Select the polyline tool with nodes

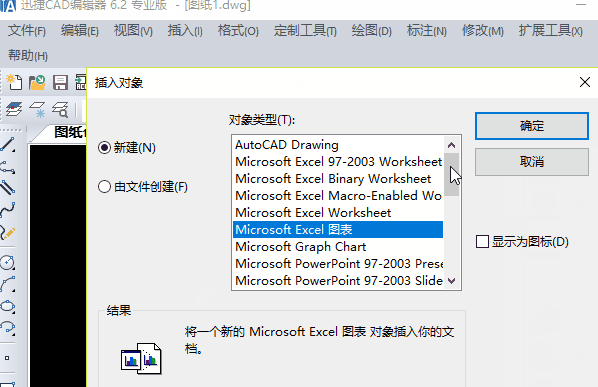(x=8, y=167)
